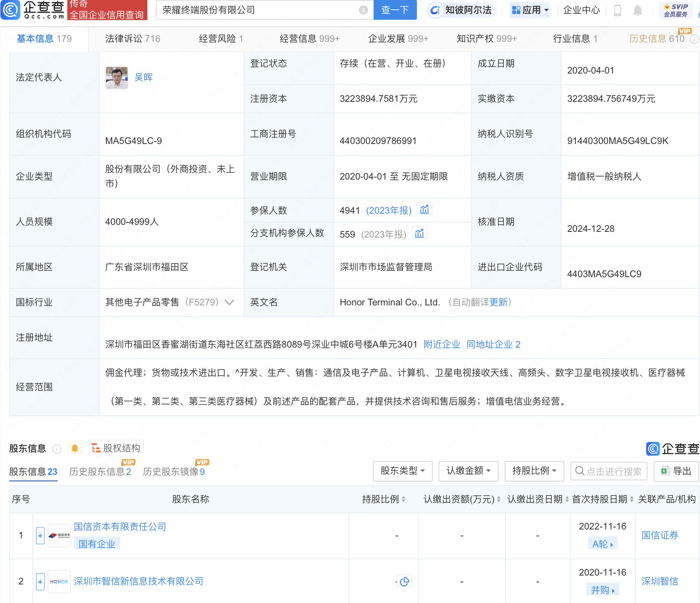The height and width of the screenshot is (603, 700).
Task: Sort by 认缴出资日期 column arrows
Action: point(567,499)
